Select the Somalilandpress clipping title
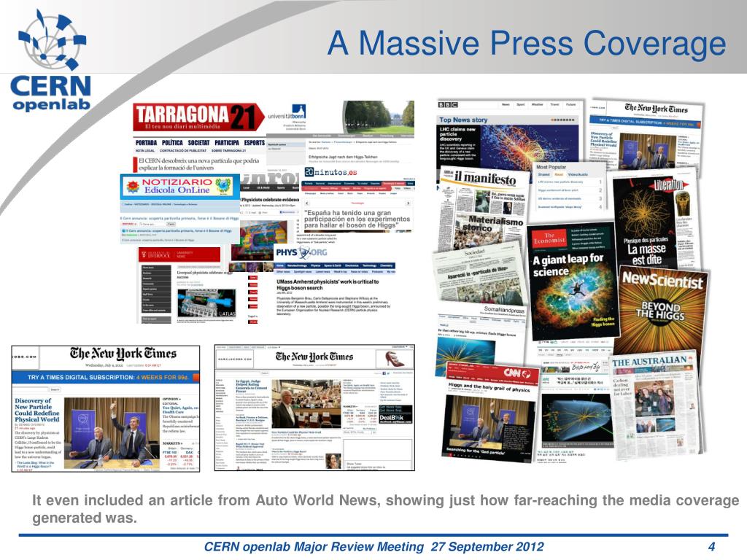The height and width of the screenshot is (560, 747). pyautogui.click(x=504, y=309)
